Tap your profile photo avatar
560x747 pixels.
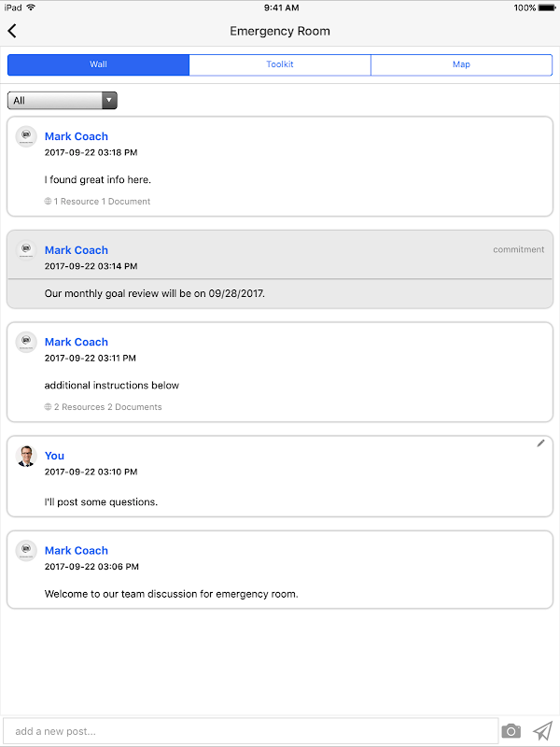pos(26,456)
